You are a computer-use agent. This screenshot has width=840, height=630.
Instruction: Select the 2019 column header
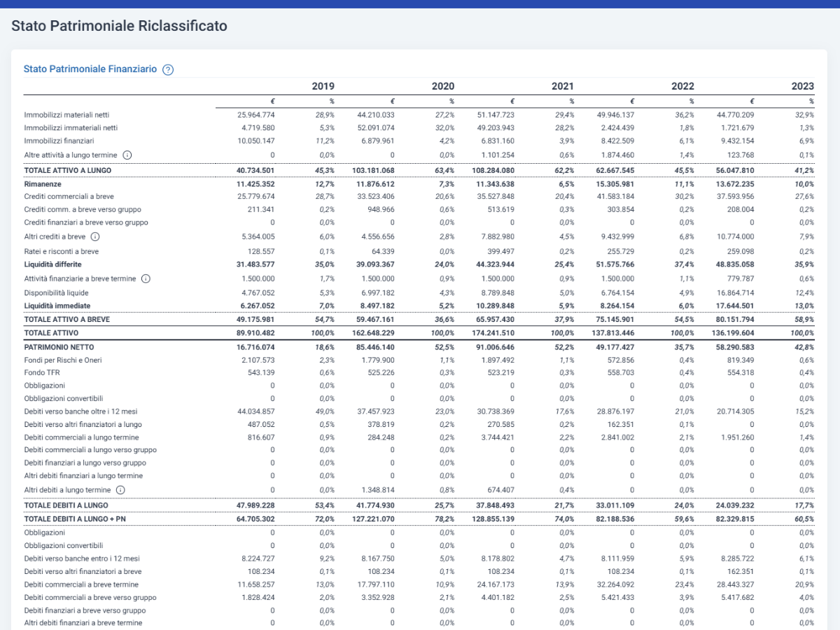pyautogui.click(x=323, y=86)
